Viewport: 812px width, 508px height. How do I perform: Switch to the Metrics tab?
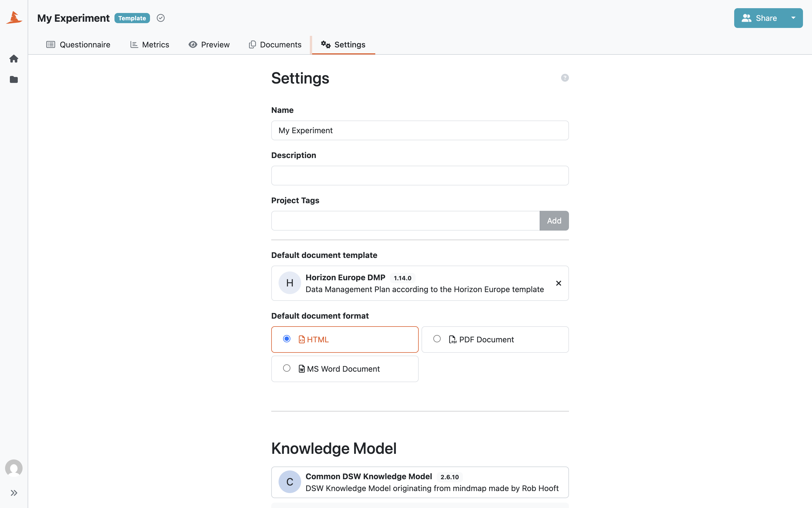150,45
